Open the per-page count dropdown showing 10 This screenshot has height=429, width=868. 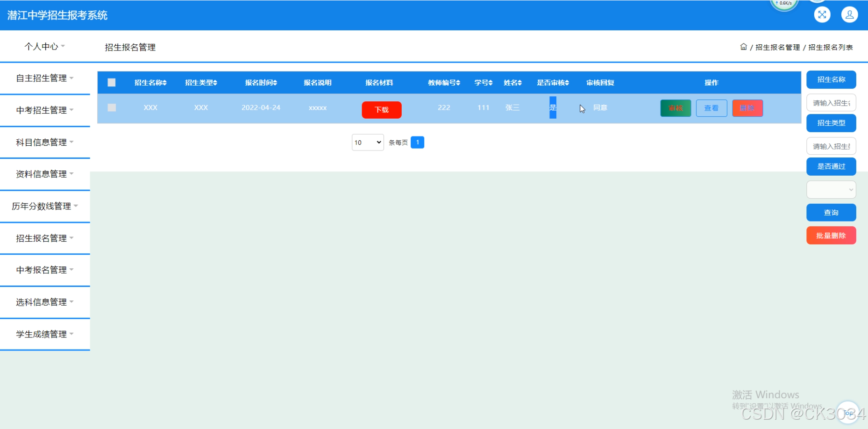point(367,142)
